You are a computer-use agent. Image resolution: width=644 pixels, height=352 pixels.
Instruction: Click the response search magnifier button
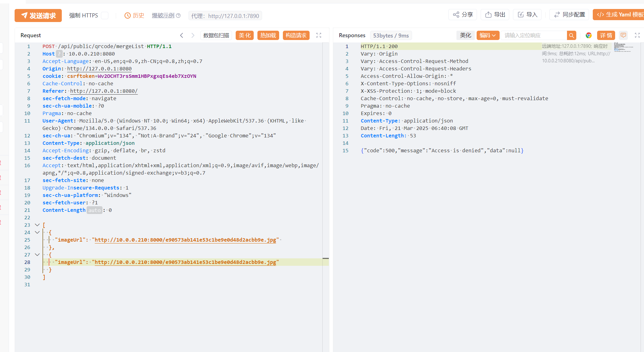pos(571,35)
